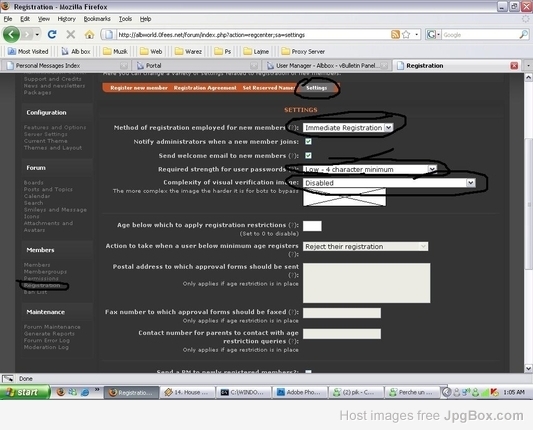Go to the Home page icon

pyautogui.click(x=89, y=34)
